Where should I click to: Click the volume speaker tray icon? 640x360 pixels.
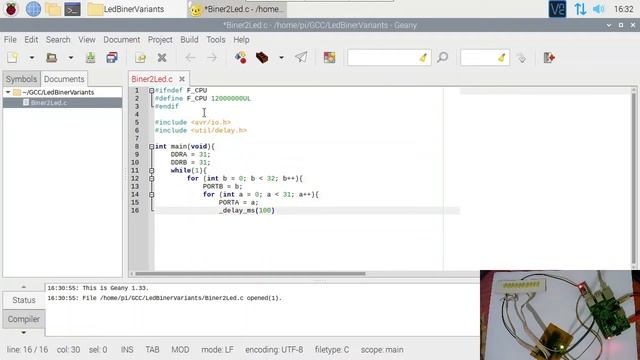(x=598, y=9)
